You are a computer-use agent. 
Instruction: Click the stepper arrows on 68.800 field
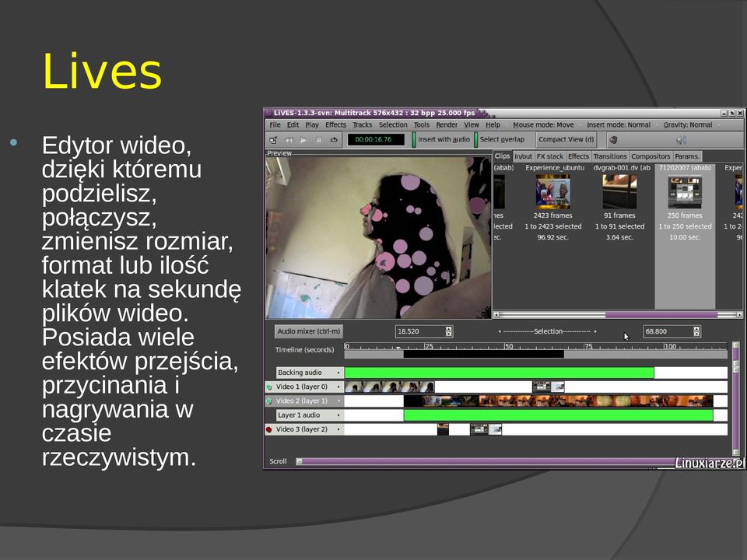(696, 331)
